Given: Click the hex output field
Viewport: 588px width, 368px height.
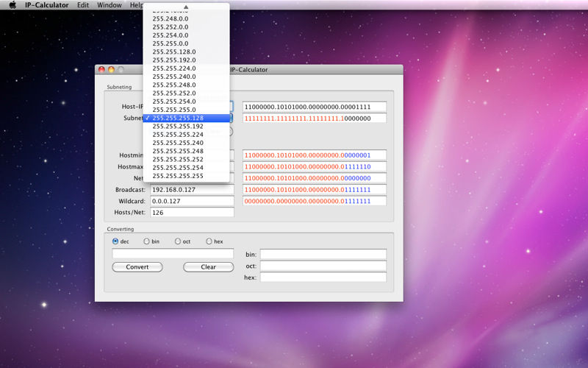Looking at the screenshot, I should click(323, 277).
